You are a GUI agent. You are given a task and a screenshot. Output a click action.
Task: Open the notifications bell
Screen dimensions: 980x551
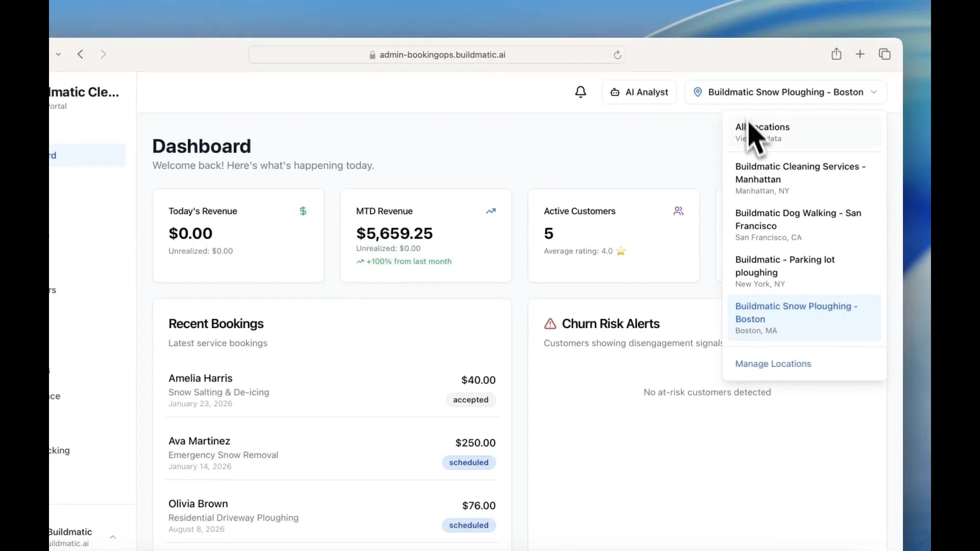tap(580, 92)
